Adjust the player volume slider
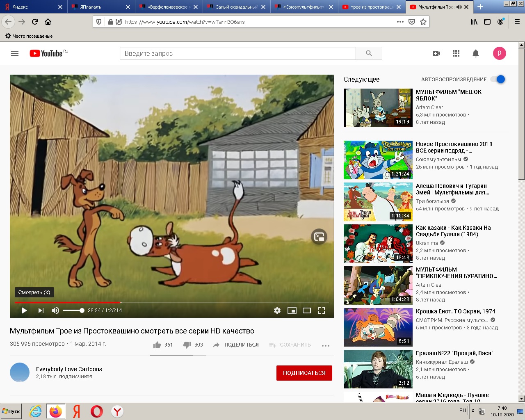The width and height of the screenshot is (525, 420). (73, 310)
